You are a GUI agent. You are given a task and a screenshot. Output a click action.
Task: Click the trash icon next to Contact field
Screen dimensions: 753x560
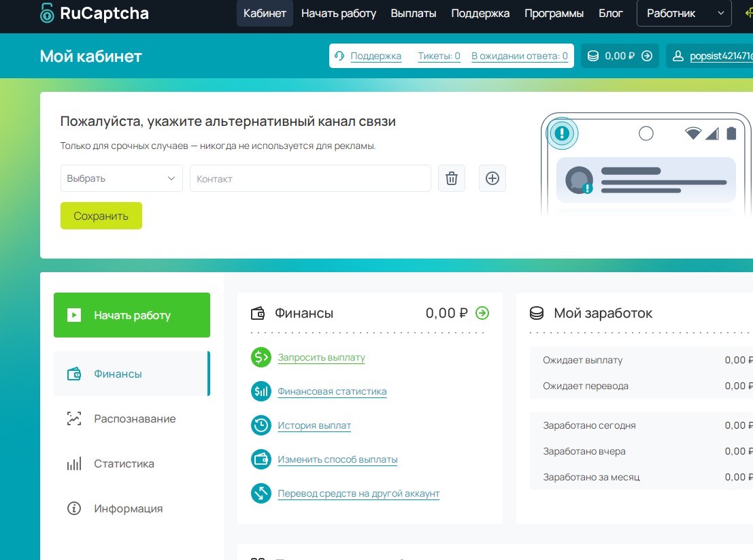[451, 178]
